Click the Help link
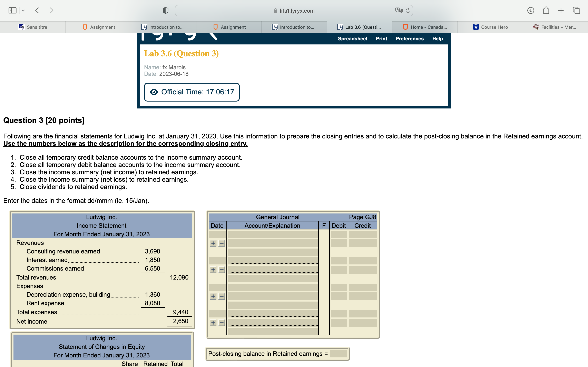Image resolution: width=588 pixels, height=367 pixels. click(x=438, y=39)
